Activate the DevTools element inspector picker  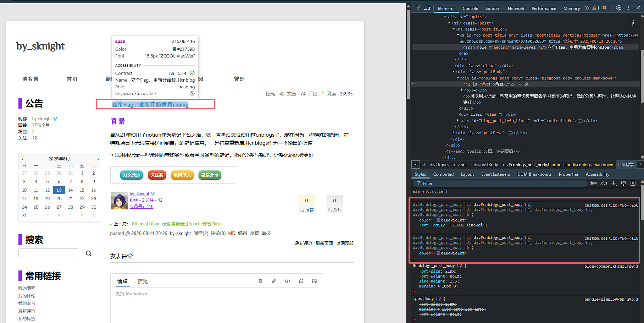tap(417, 8)
